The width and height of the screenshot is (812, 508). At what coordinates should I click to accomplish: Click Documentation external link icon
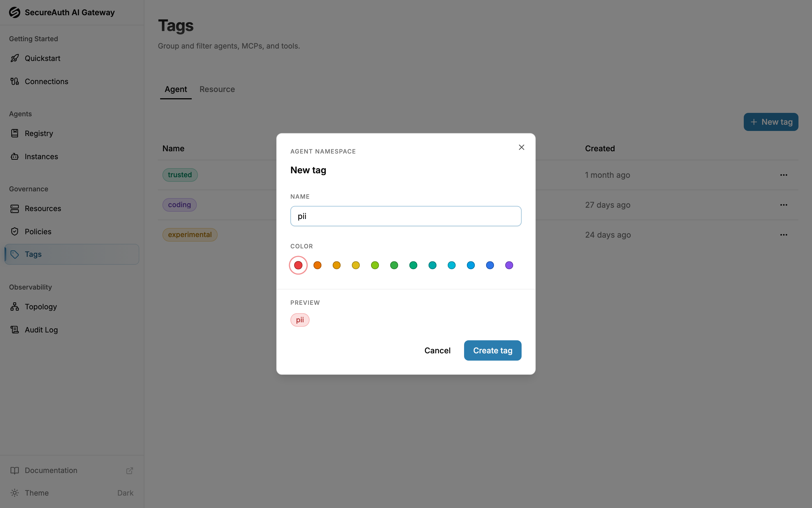129,471
